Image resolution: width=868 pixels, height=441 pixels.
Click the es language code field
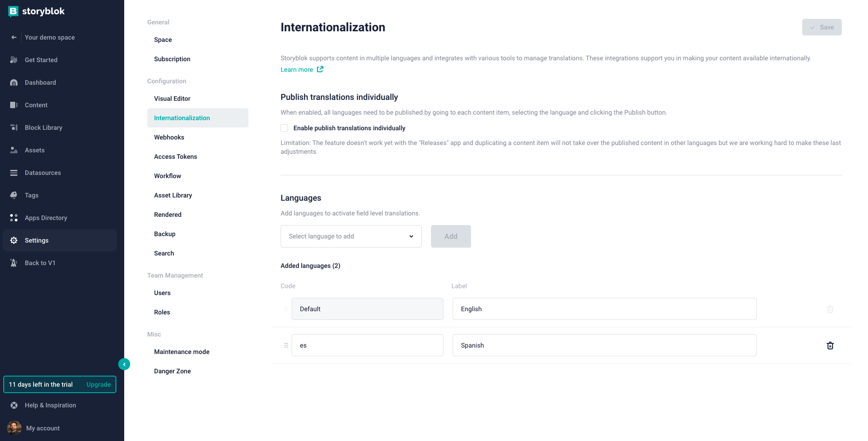[x=368, y=345]
